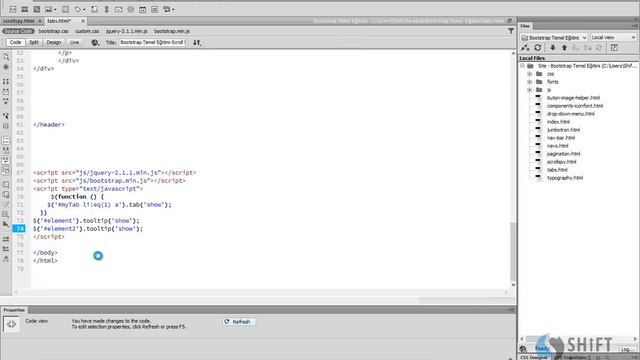This screenshot has height=360, width=640.
Task: Click the Files panel Refresh icon
Action: coord(538,48)
